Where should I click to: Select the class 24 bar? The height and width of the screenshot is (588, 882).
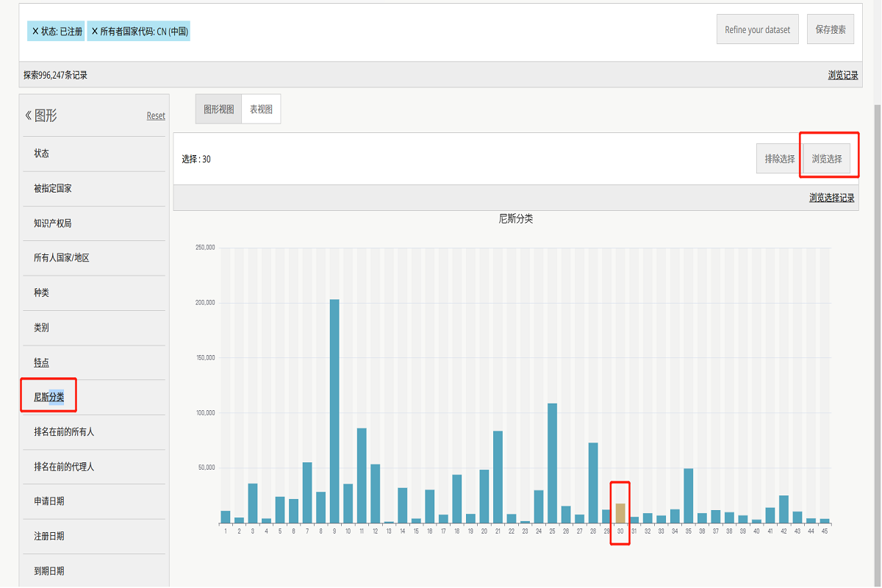(x=539, y=506)
